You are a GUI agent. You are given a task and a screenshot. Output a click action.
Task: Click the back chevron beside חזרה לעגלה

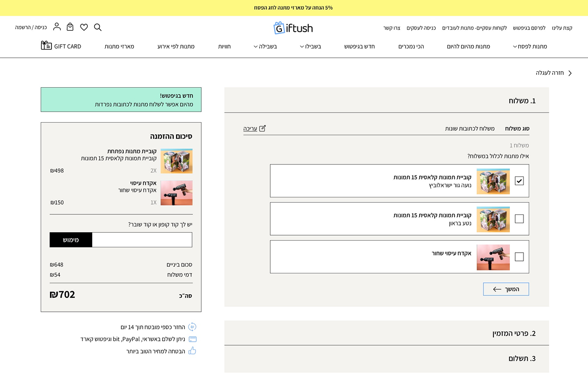click(570, 73)
